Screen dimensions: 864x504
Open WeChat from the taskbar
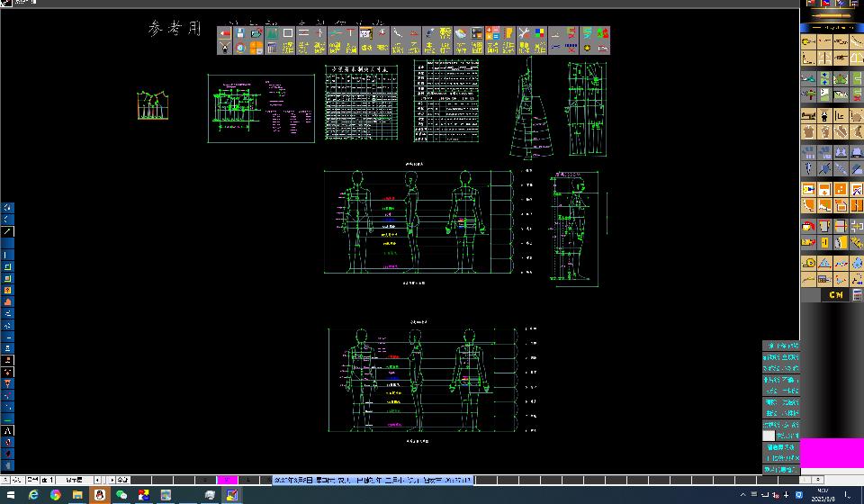[121, 495]
